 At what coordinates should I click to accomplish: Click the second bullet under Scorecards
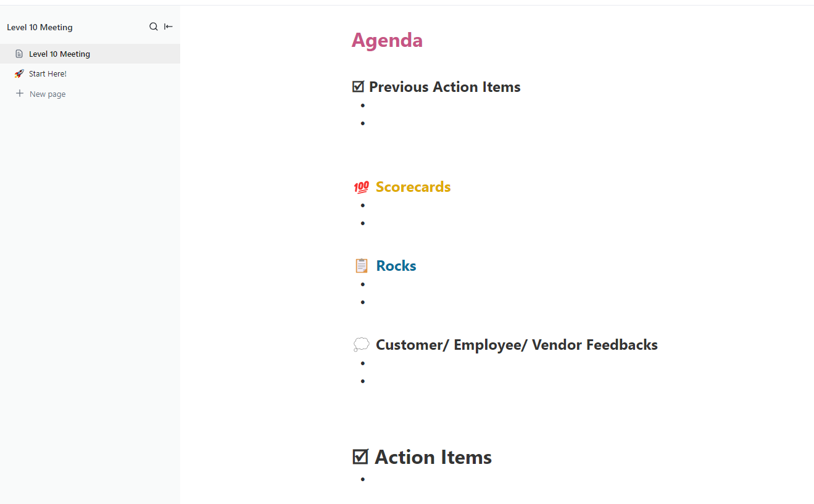click(362, 223)
